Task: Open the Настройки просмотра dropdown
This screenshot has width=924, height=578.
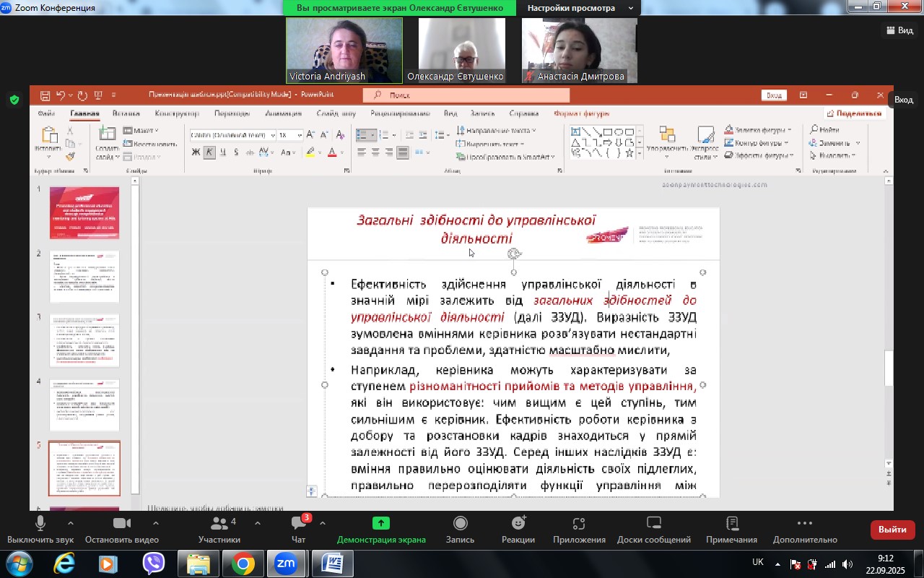Action: tap(578, 8)
